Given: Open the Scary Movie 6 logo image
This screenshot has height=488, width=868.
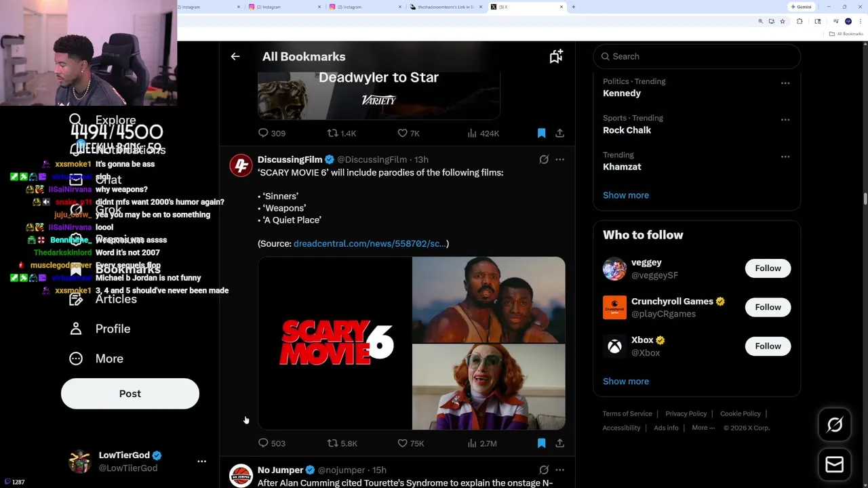Looking at the screenshot, I should coord(334,343).
